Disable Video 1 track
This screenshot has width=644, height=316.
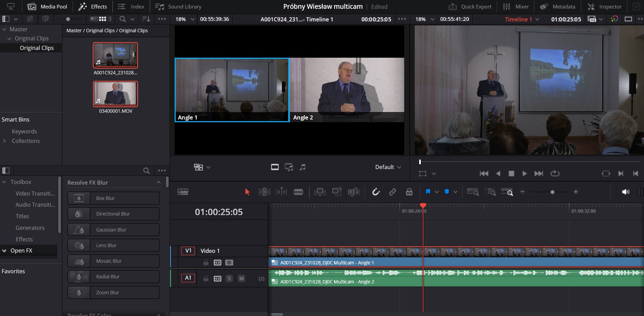coord(229,262)
